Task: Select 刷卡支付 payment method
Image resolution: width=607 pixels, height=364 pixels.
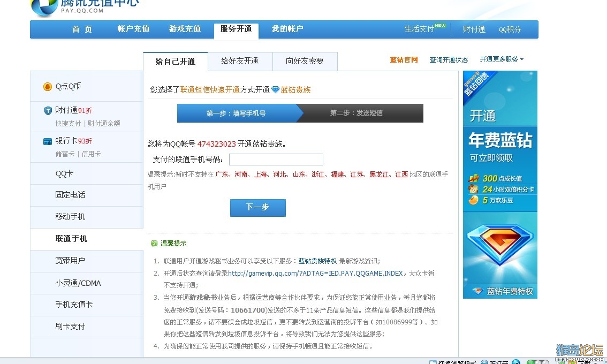Action: [87, 327]
